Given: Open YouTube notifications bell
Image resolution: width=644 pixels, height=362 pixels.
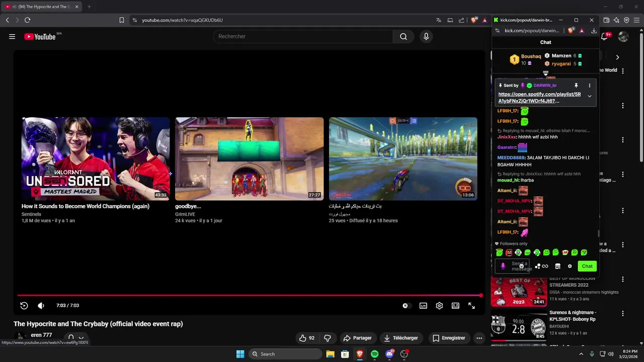Looking at the screenshot, I should pos(605,36).
